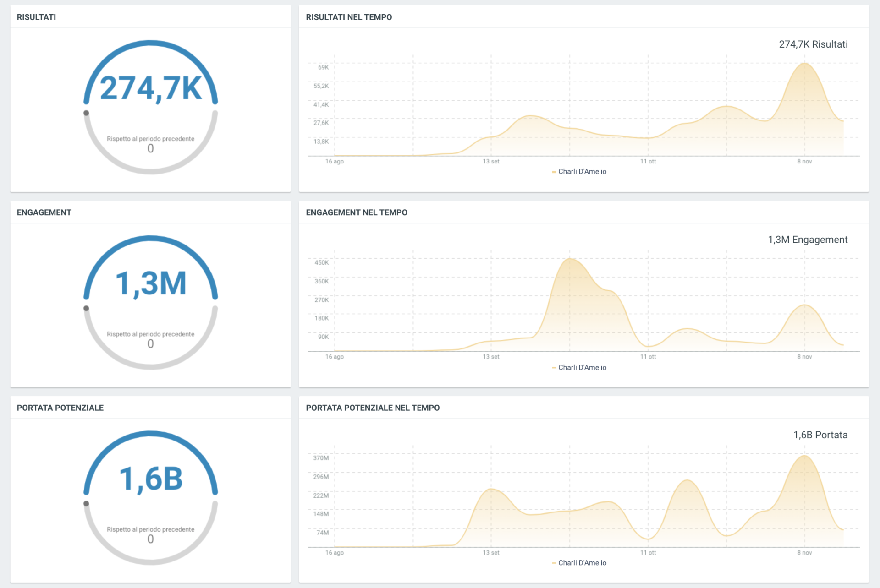Click the ENGAGEMENT panel title

pos(44,212)
